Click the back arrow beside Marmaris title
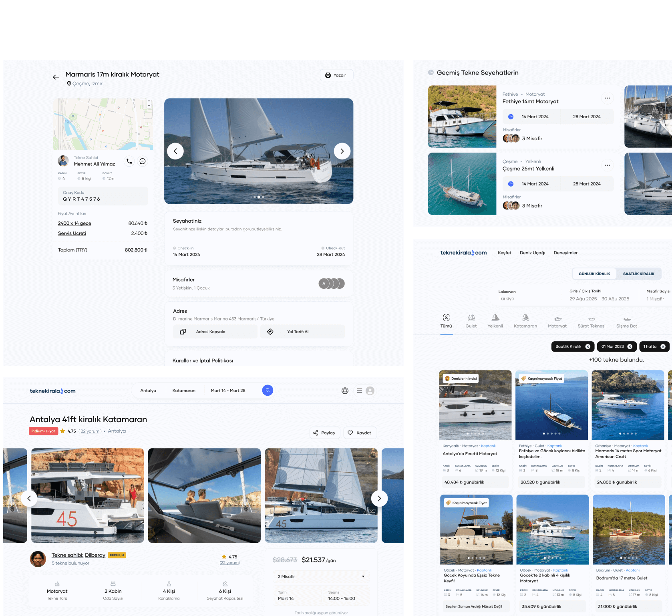Viewport: 672px width, 616px height. (x=56, y=77)
